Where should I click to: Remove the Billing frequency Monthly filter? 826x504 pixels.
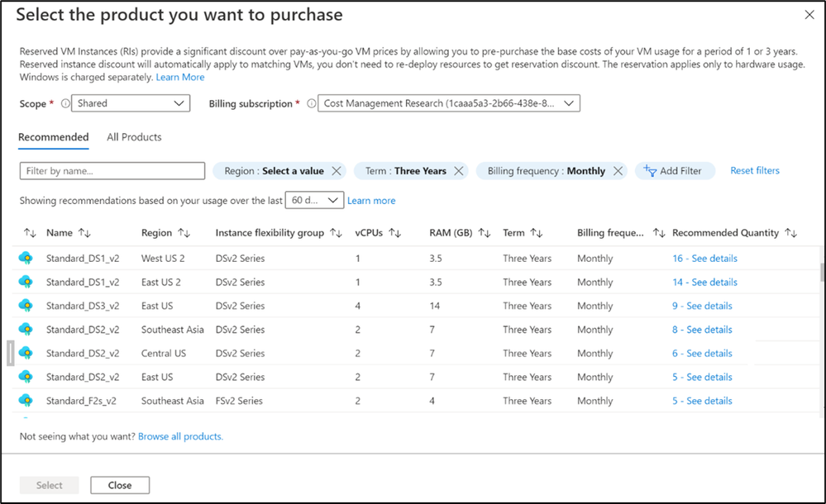coord(618,171)
